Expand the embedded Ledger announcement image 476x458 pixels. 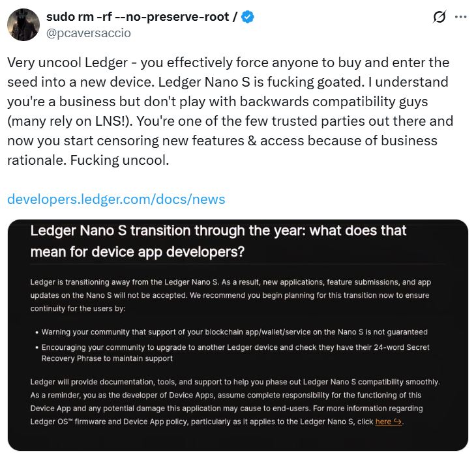pos(237,335)
